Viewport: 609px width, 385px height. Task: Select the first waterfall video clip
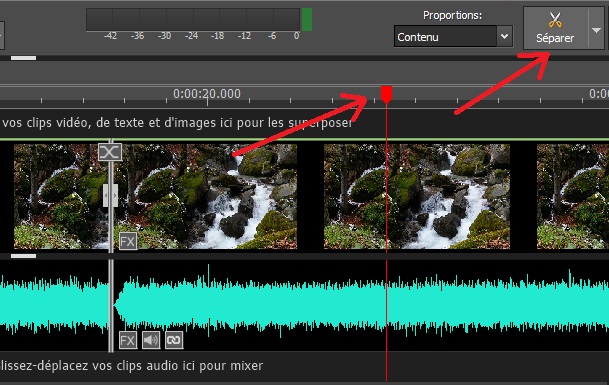click(x=155, y=196)
